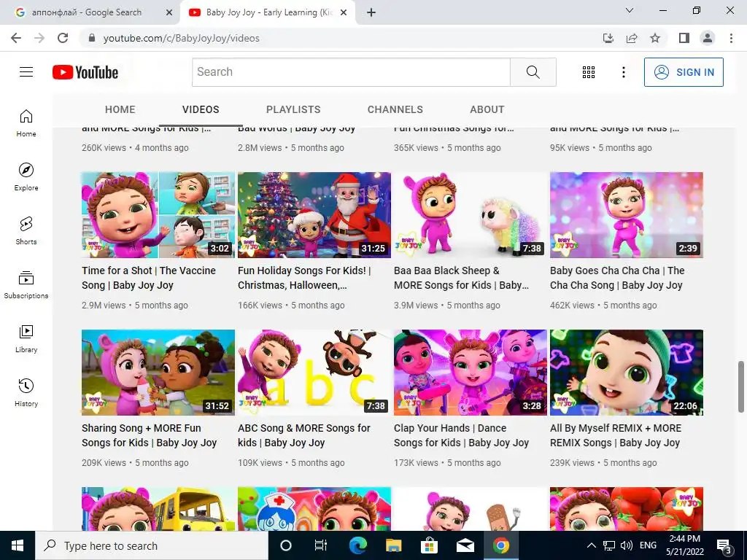Play the 3:28 Clap Your Hands thumbnail
Viewport: 747px width, 560px height.
point(471,373)
